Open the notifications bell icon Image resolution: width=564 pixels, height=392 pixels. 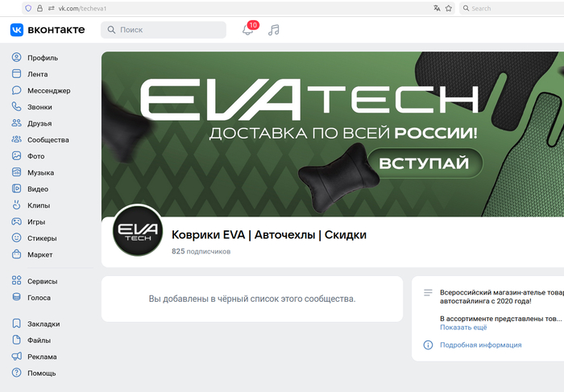(x=247, y=30)
